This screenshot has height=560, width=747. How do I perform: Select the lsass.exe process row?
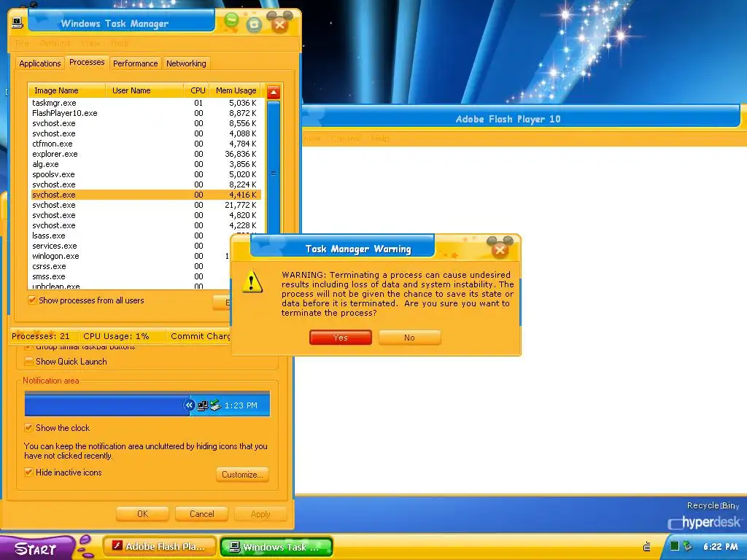point(130,236)
